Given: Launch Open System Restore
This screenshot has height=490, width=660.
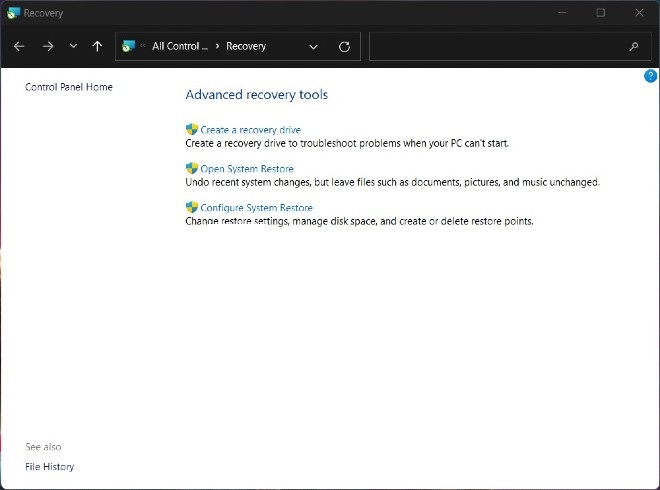Looking at the screenshot, I should click(x=247, y=169).
